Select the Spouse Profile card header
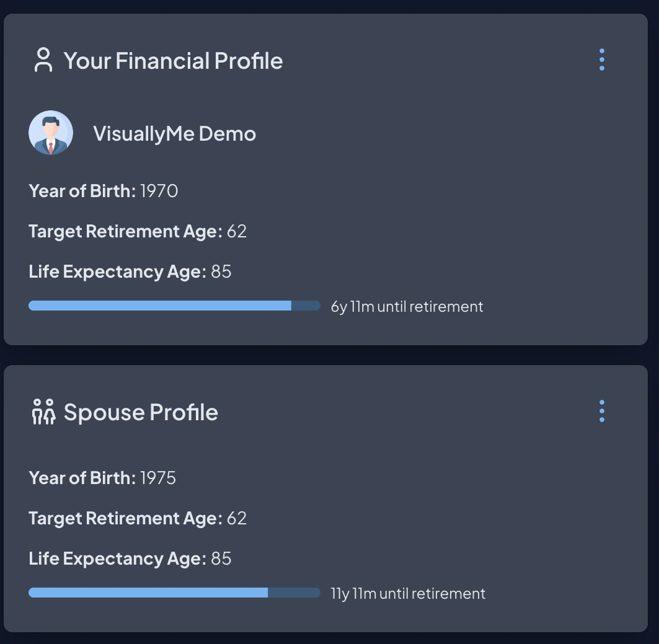659x644 pixels. coord(140,412)
